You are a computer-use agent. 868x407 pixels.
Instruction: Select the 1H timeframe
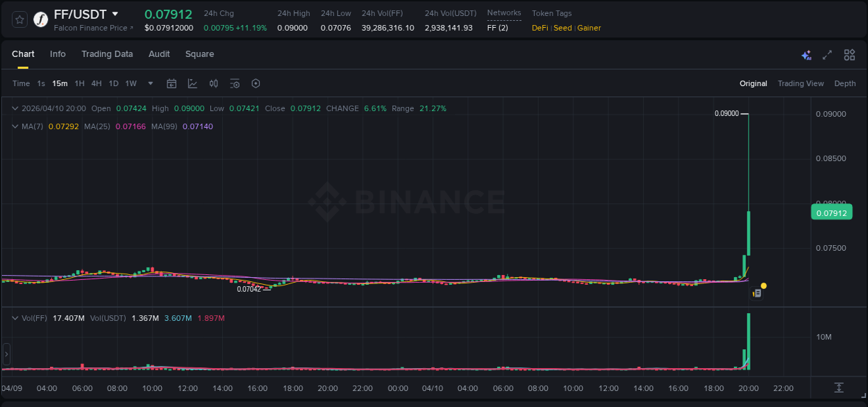click(x=79, y=83)
